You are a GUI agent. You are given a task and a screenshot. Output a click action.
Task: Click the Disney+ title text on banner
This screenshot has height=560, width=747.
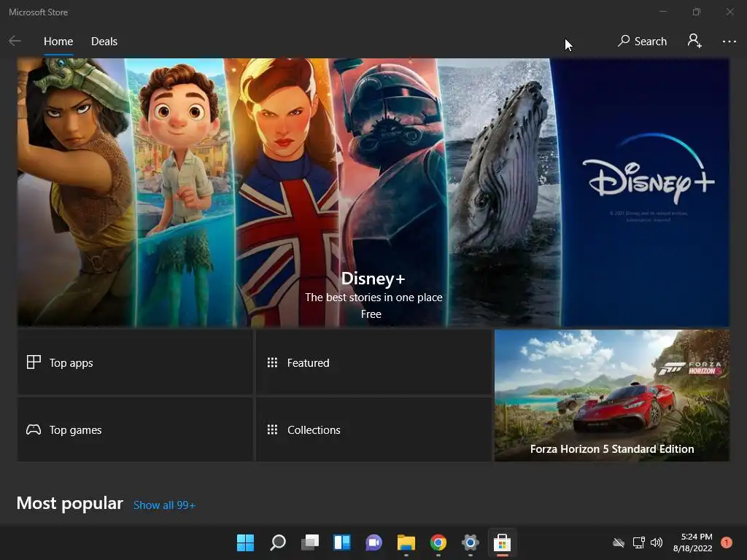(x=373, y=279)
